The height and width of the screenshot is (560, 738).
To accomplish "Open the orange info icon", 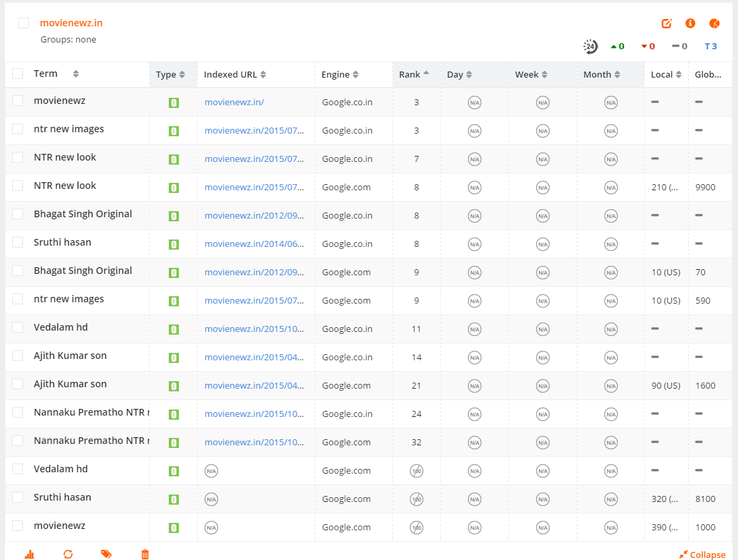I will tap(691, 23).
